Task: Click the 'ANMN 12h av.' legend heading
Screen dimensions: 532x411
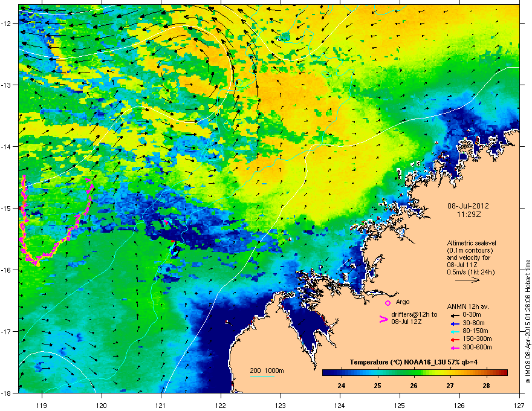Action: pyautogui.click(x=468, y=306)
